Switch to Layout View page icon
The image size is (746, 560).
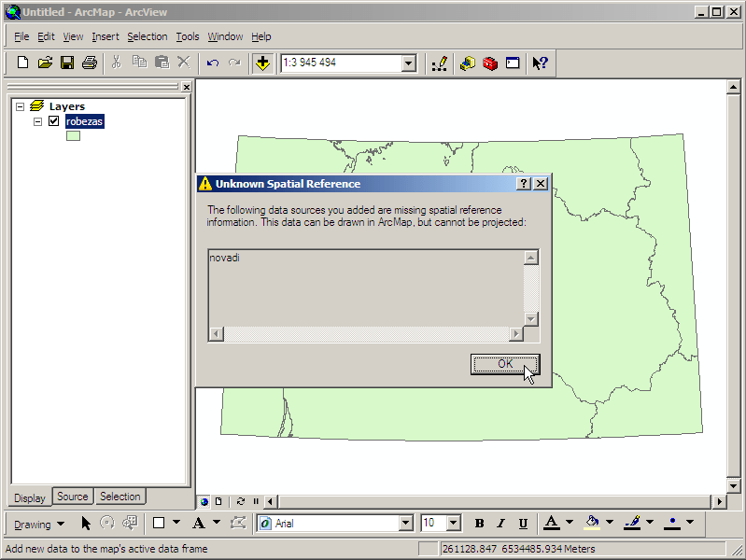pos(218,501)
